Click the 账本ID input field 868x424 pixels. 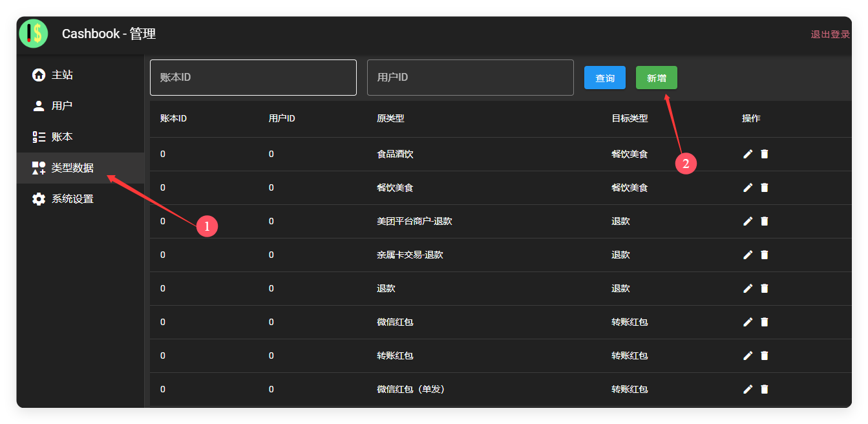[253, 77]
